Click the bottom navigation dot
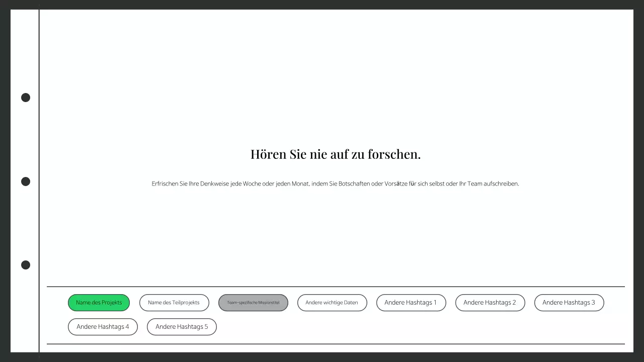This screenshot has height=362, width=644. (25, 265)
